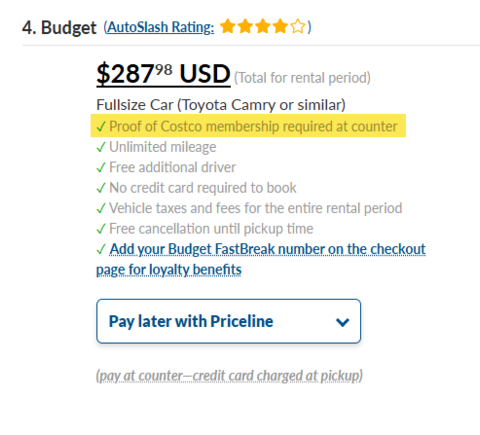This screenshot has height=435, width=480.
Task: Click the first gold rating star
Action: pos(228,26)
